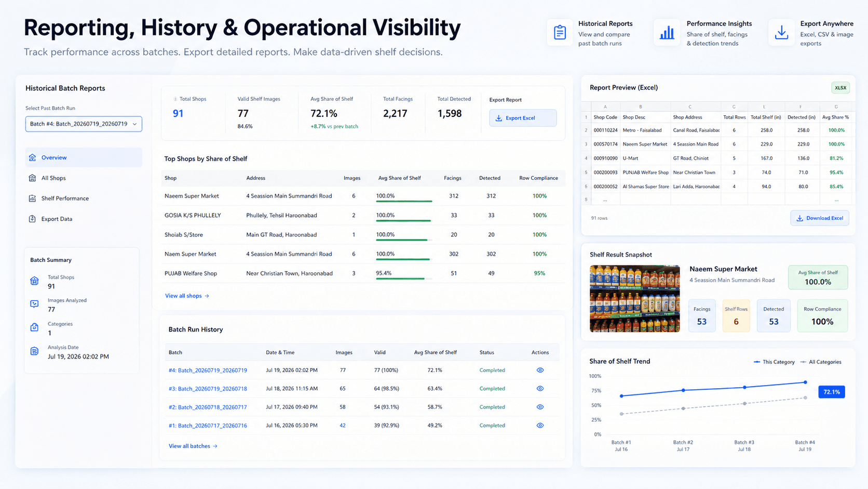Open the Overview sidebar menu item
The image size is (868, 489).
[x=84, y=157]
